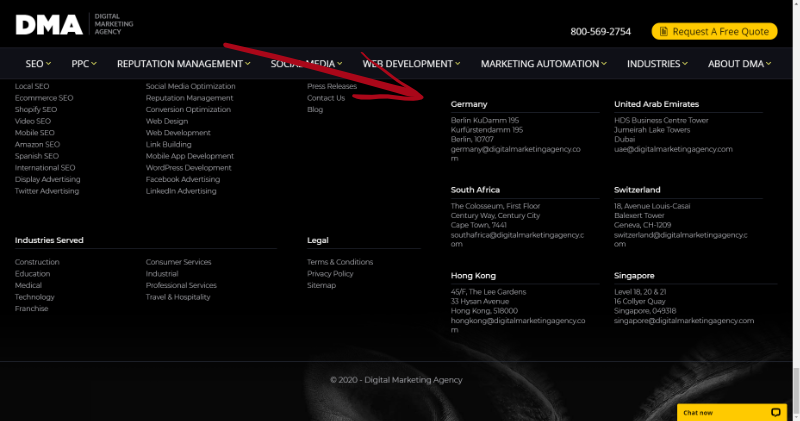Screen dimensions: 800x421
Task: Click the chat bubble icon in Chat now
Action: 776,412
